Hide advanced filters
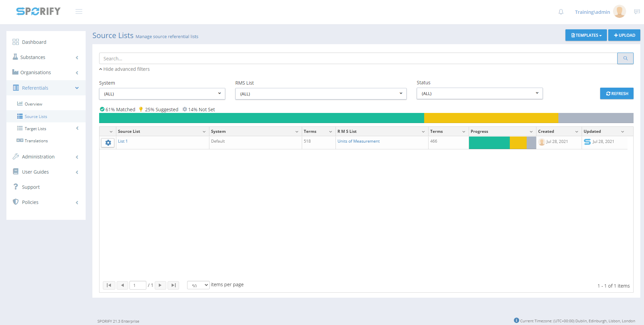This screenshot has width=644, height=325. pos(124,69)
